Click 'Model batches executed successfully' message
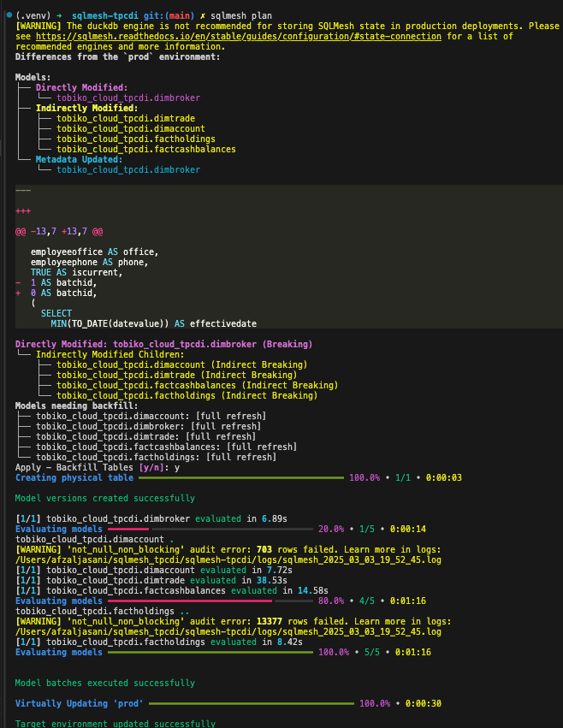The image size is (563, 728). coord(105,683)
